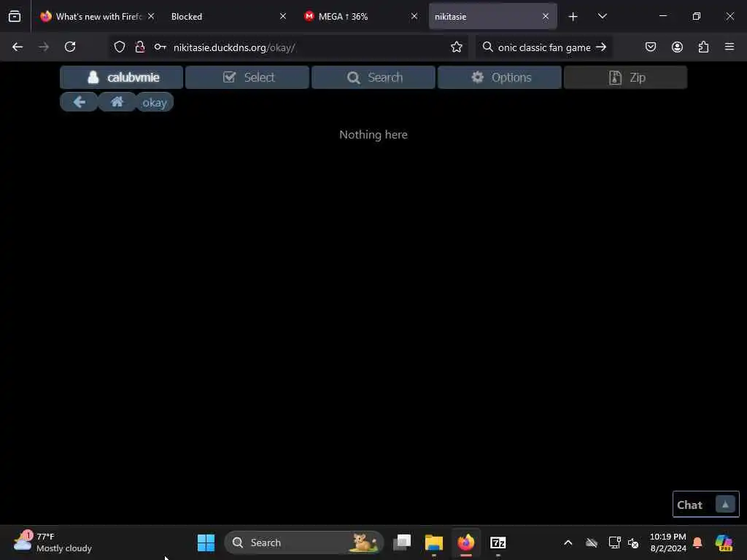Open File Explorer from taskbar
Viewport: 747px width, 560px height.
click(x=434, y=542)
